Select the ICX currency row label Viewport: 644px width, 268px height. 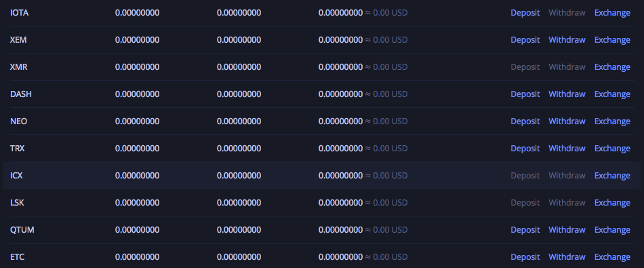click(16, 176)
